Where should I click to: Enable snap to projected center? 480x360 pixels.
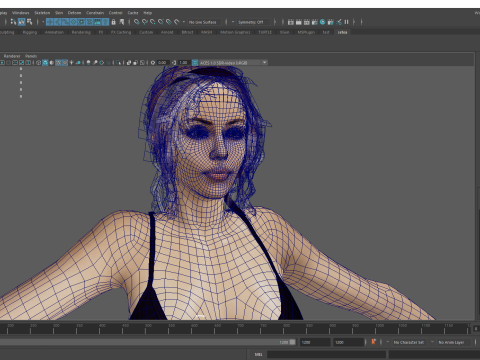coord(161,22)
